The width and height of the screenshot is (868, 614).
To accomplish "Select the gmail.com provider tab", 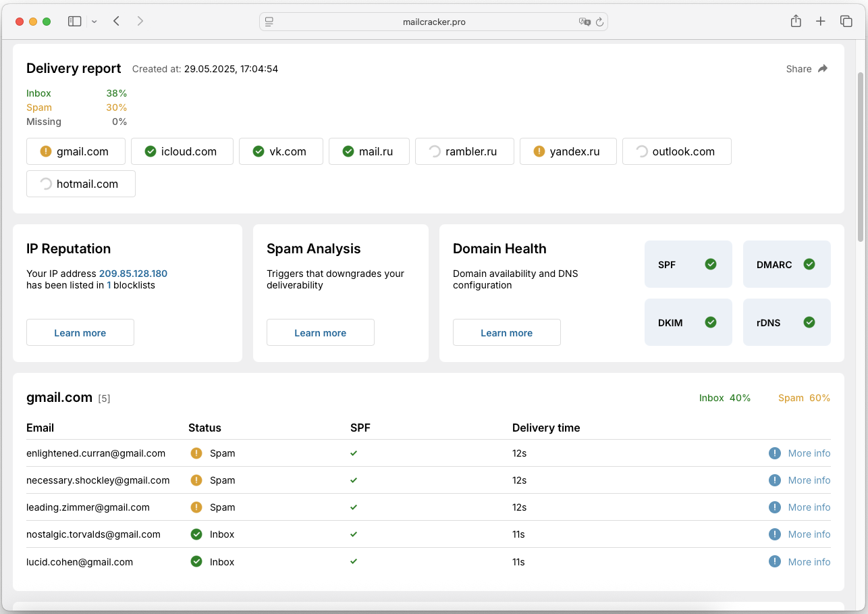I will pos(76,151).
